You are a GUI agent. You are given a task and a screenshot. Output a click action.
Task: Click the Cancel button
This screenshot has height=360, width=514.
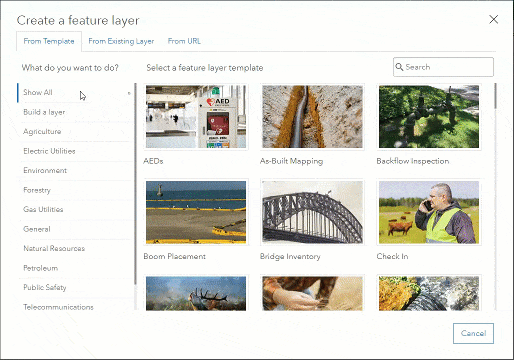click(473, 333)
